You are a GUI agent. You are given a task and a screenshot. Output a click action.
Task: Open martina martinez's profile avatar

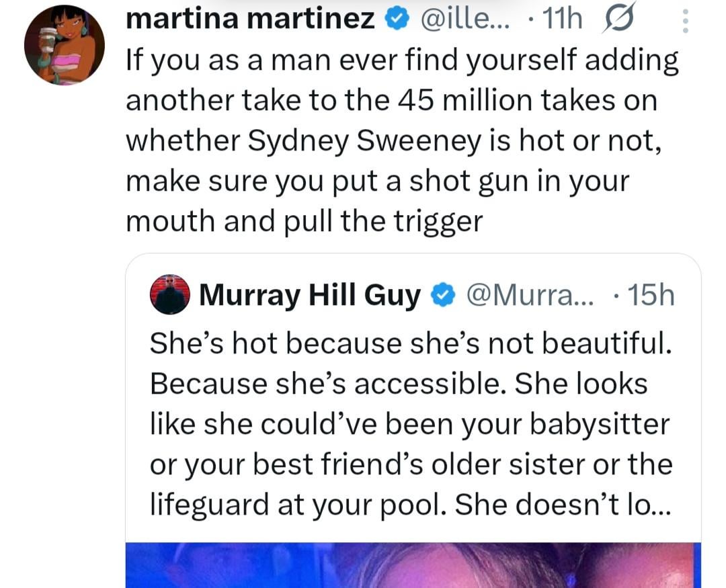[x=65, y=45]
